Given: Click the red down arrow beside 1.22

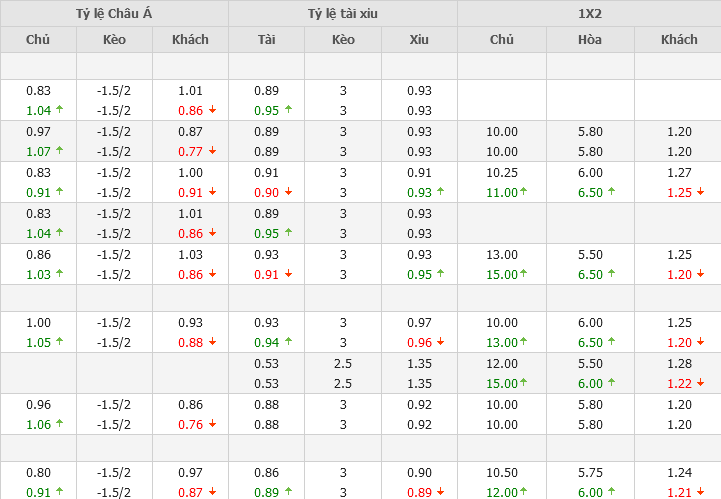Looking at the screenshot, I should [x=701, y=383].
